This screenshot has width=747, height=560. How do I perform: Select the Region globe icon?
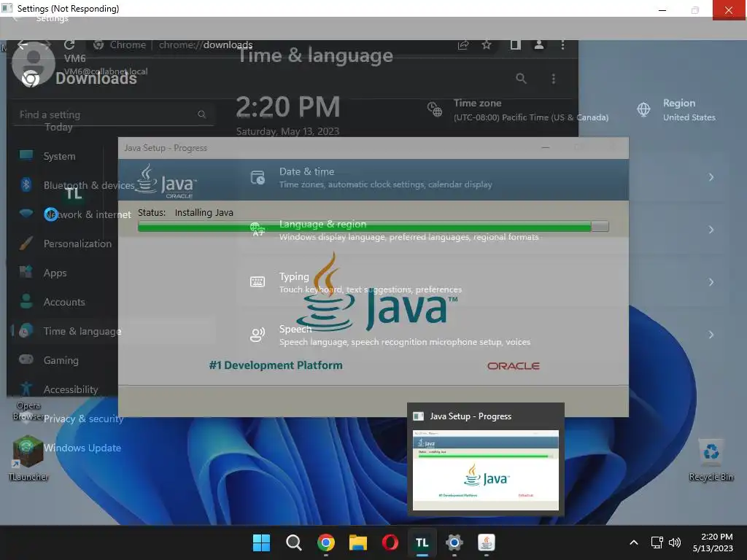point(643,109)
